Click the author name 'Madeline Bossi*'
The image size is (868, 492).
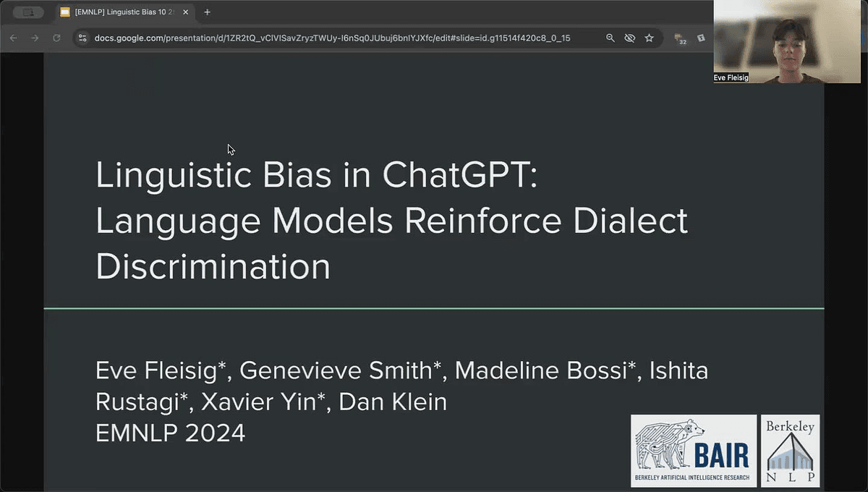545,371
